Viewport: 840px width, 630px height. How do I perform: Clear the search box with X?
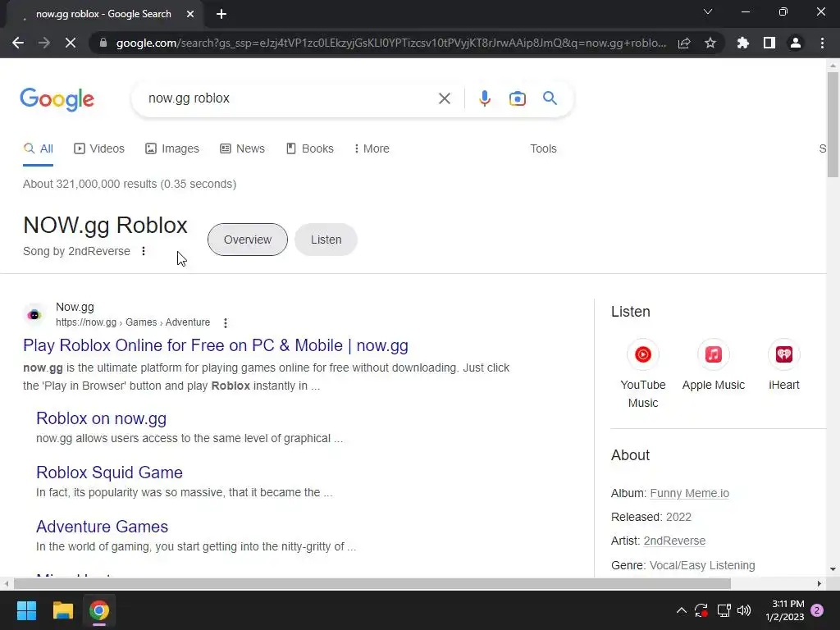[444, 98]
